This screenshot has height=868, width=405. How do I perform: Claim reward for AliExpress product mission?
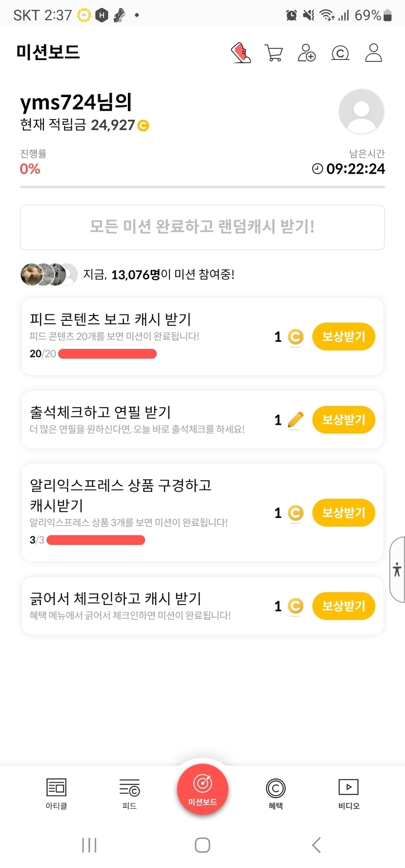click(x=344, y=513)
